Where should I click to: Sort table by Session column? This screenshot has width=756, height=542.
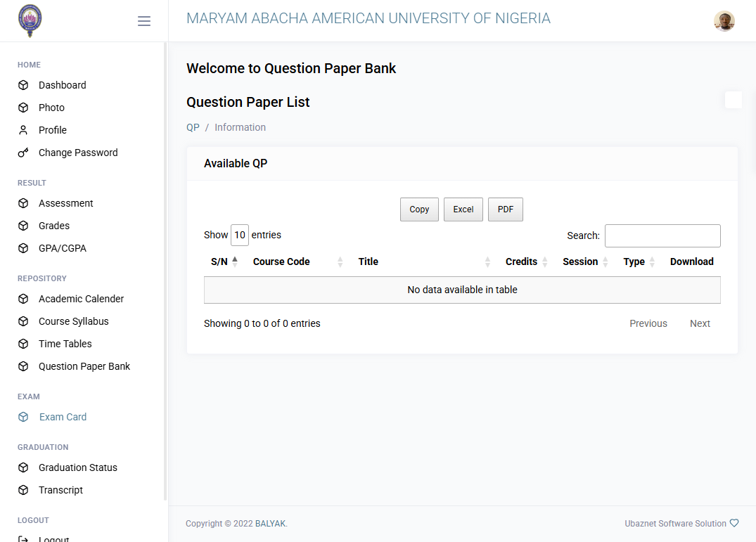tap(586, 262)
